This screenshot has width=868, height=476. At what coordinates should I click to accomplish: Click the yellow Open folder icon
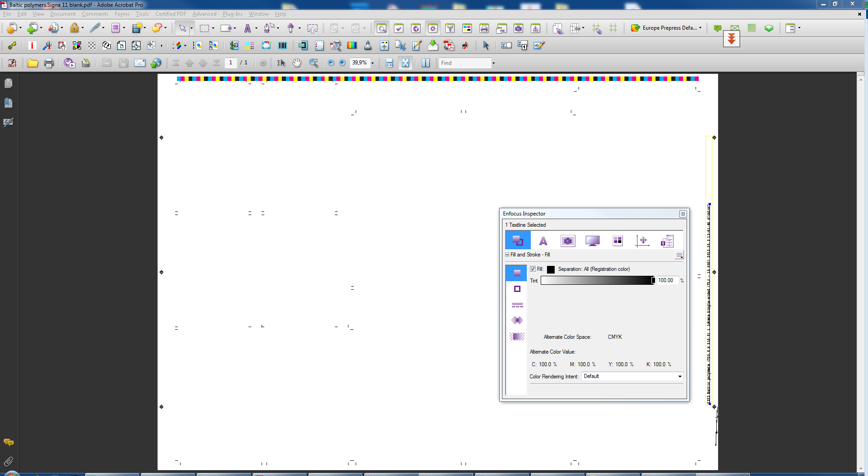[x=32, y=63]
